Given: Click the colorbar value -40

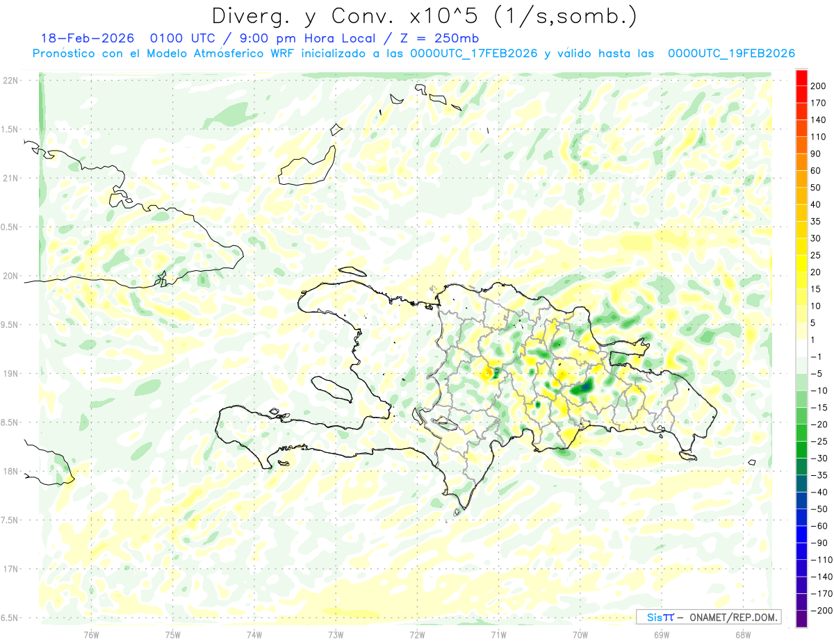Looking at the screenshot, I should 819,492.
